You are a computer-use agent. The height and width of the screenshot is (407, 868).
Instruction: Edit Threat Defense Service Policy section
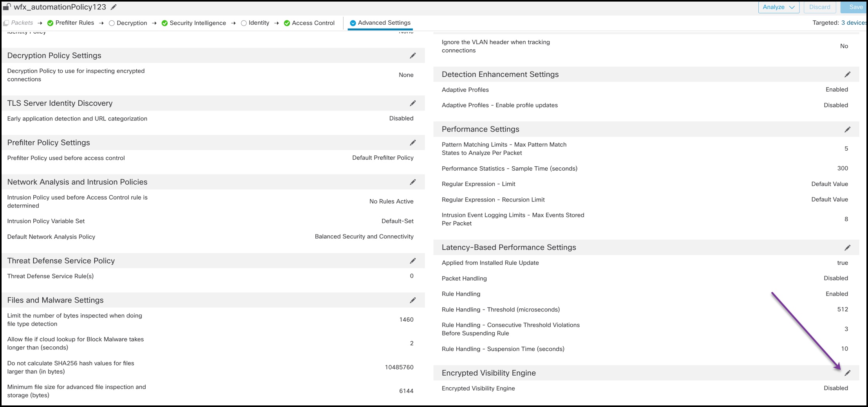coord(412,261)
